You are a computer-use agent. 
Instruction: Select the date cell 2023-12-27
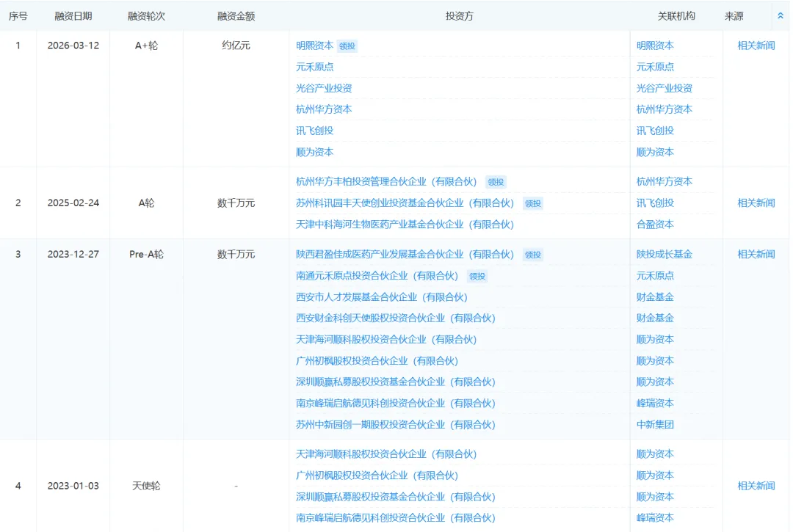point(73,254)
